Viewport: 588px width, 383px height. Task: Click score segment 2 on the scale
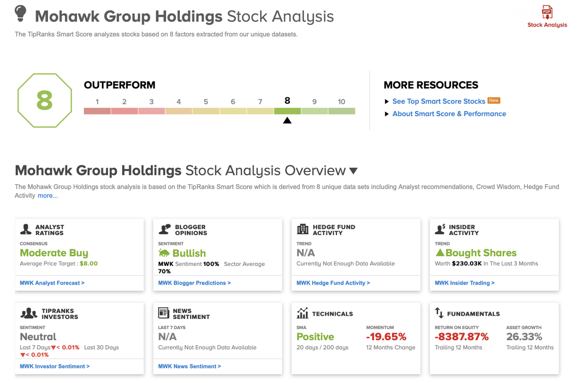point(124,111)
